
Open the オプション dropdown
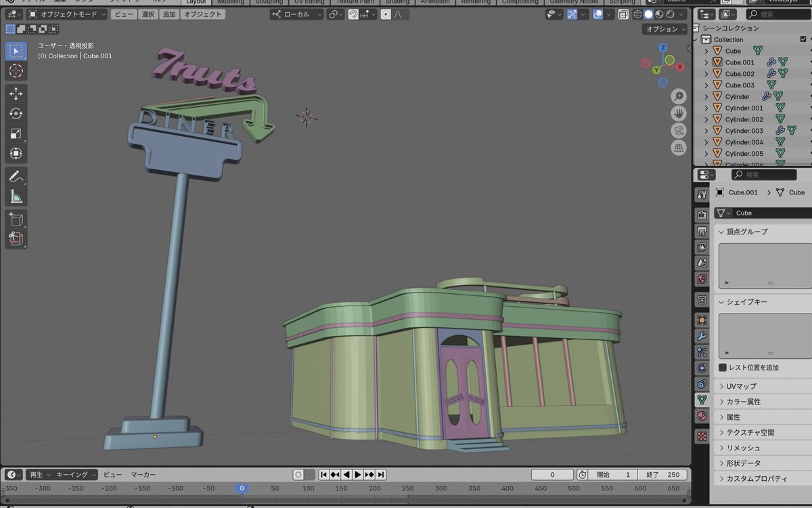coord(664,29)
